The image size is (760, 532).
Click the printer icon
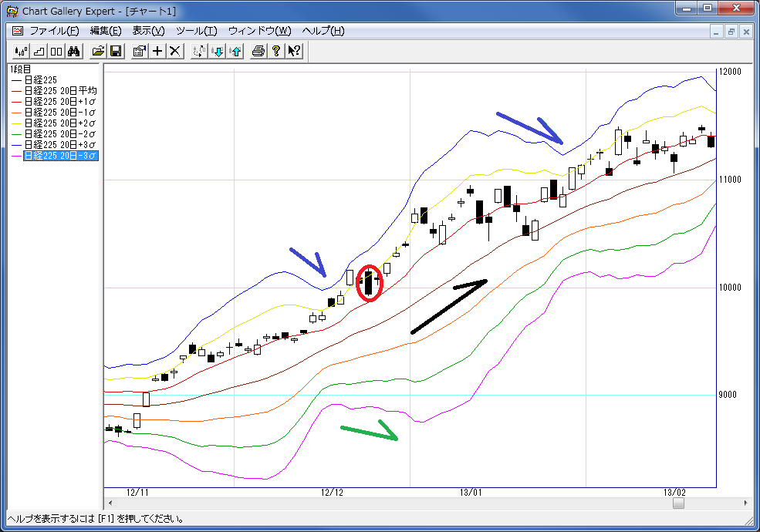coord(258,51)
